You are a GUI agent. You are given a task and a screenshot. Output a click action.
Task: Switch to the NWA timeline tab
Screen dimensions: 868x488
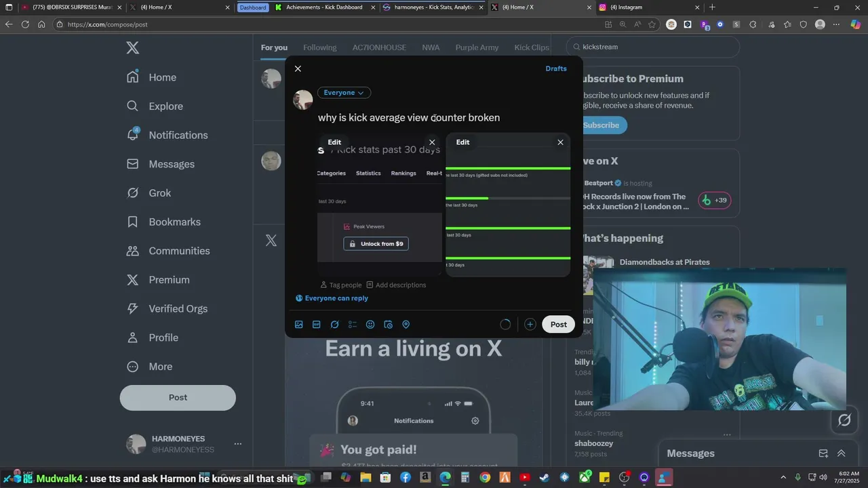pyautogui.click(x=431, y=47)
